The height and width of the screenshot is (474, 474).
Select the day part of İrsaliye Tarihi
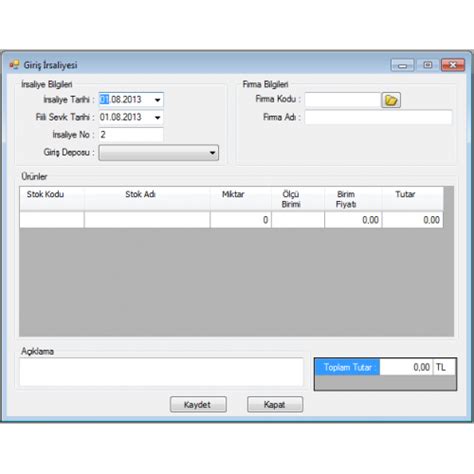click(104, 100)
